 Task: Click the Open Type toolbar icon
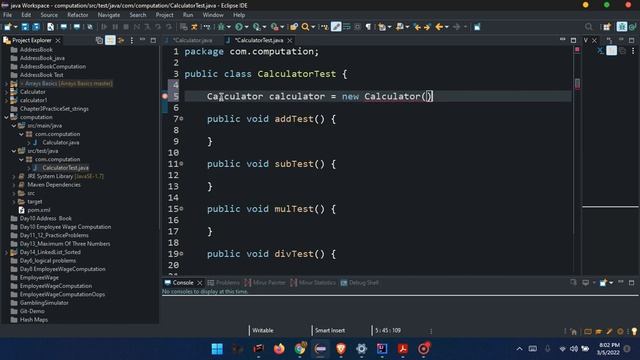[294, 27]
